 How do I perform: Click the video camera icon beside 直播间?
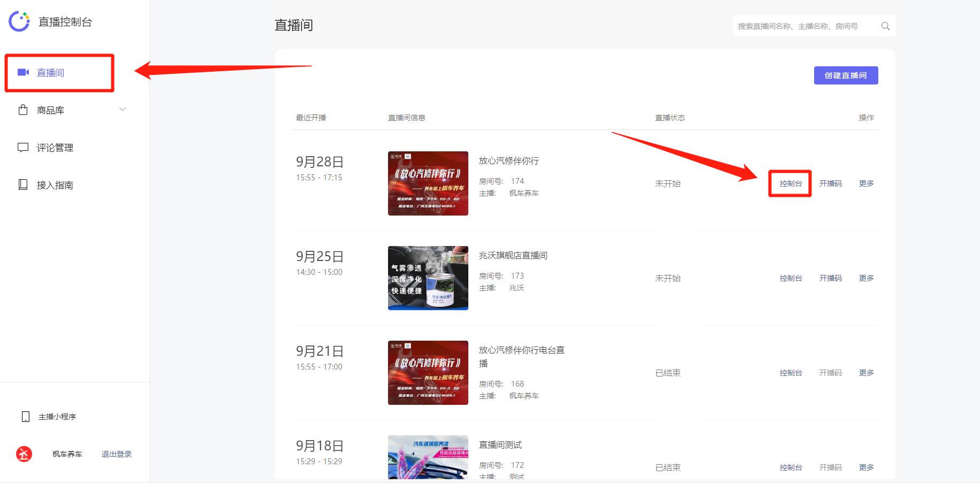click(23, 72)
